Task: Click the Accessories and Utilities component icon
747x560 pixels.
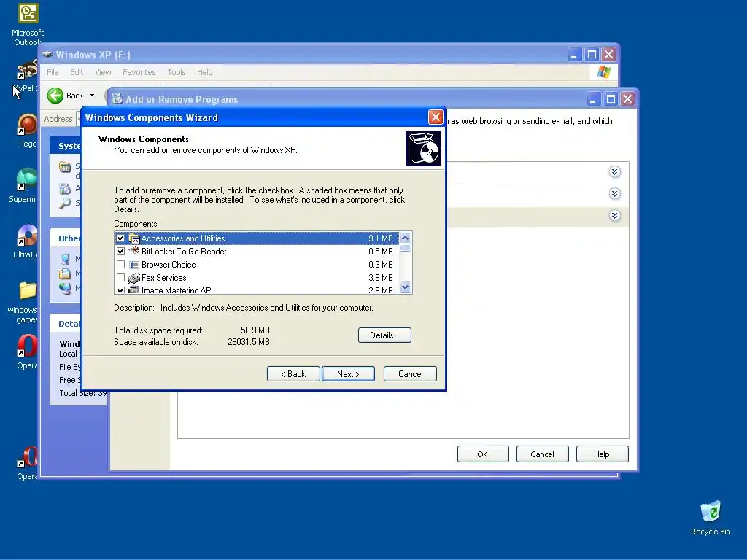Action: click(134, 238)
